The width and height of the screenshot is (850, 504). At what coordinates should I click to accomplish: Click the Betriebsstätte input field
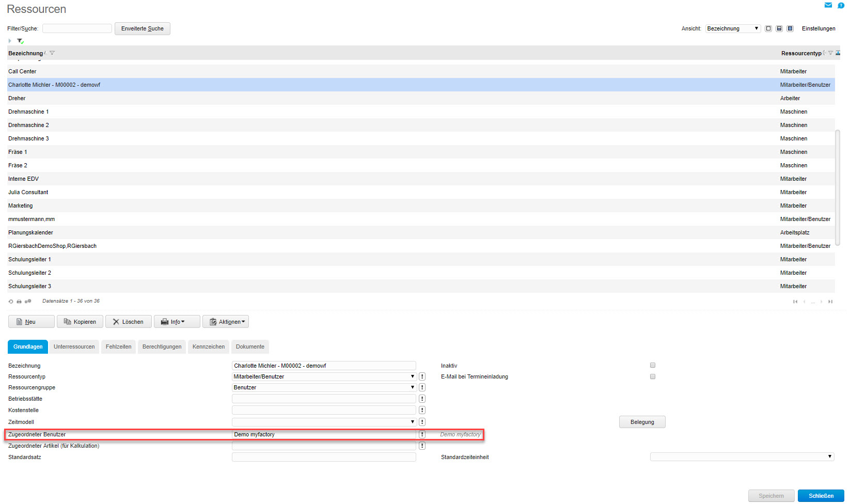pos(324,399)
